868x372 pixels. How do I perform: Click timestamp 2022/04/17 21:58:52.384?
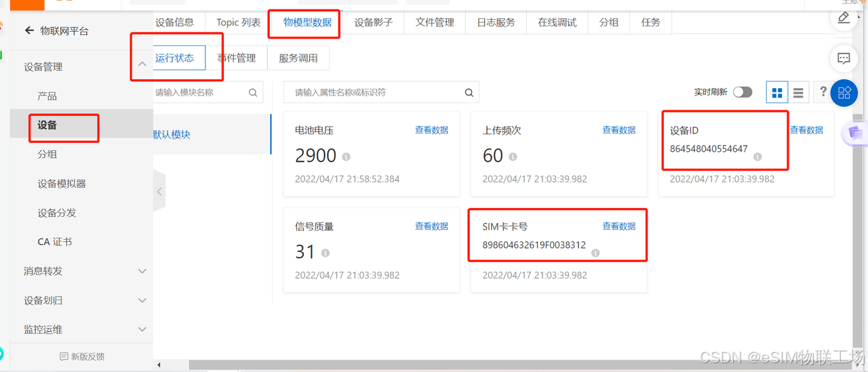(347, 179)
